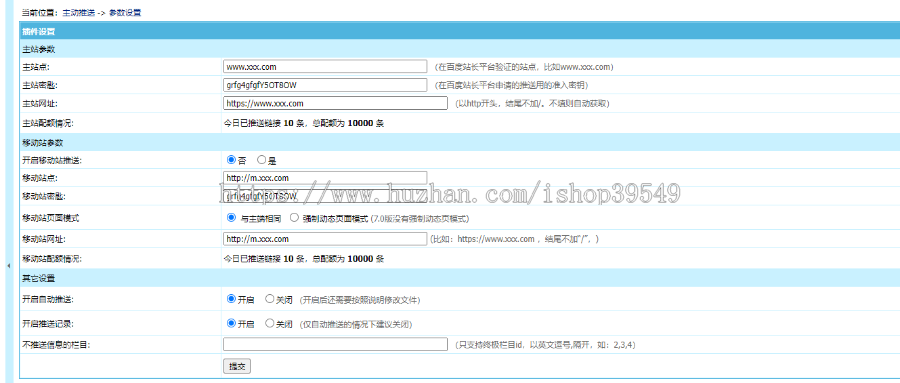Screen dimensions: 900x383
Task: Click the 当前位置 breadcrumb prefix
Action: (x=39, y=13)
